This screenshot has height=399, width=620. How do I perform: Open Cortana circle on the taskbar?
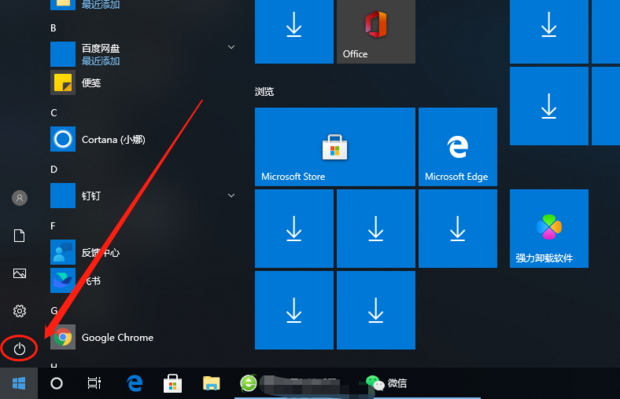(57, 383)
